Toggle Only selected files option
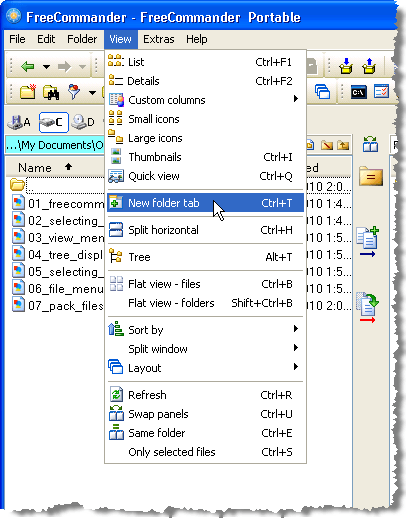This screenshot has height=518, width=406. pyautogui.click(x=205, y=452)
